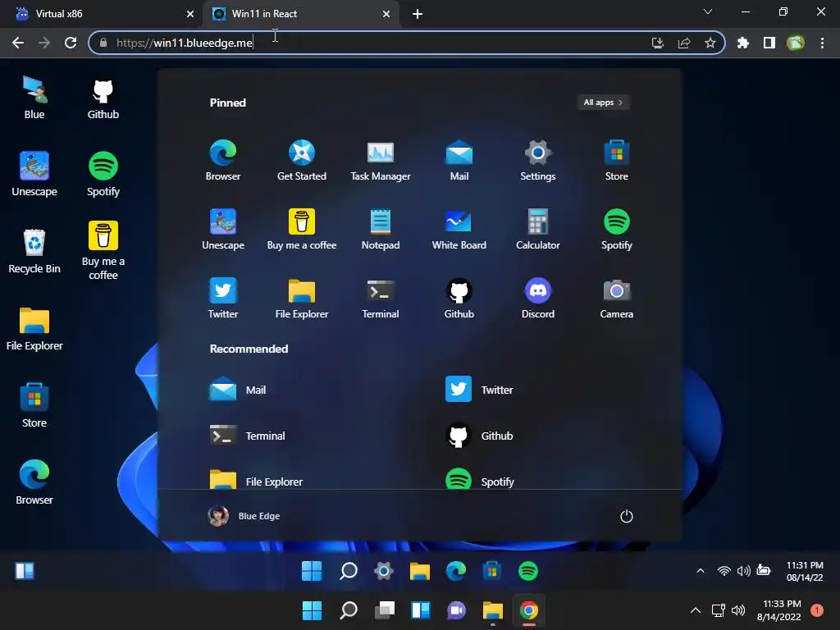
Task: Launch pinned Unescape game icon
Action: 223,221
